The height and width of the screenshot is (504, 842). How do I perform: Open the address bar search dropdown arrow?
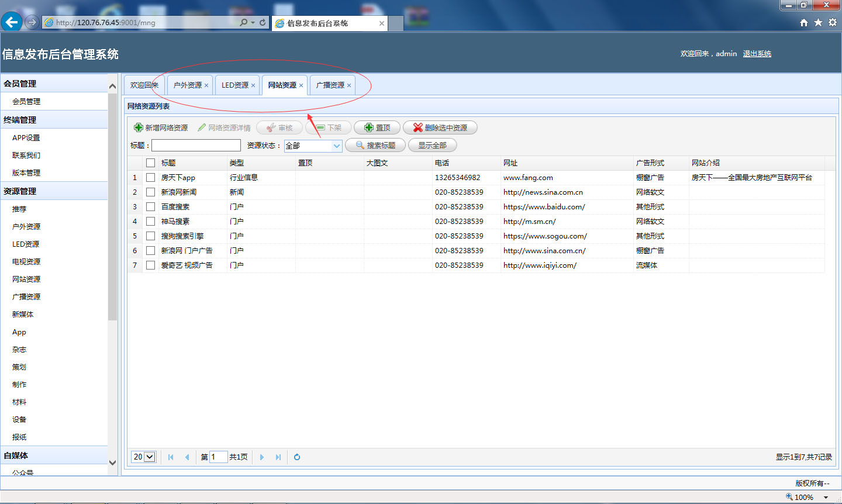pyautogui.click(x=253, y=22)
